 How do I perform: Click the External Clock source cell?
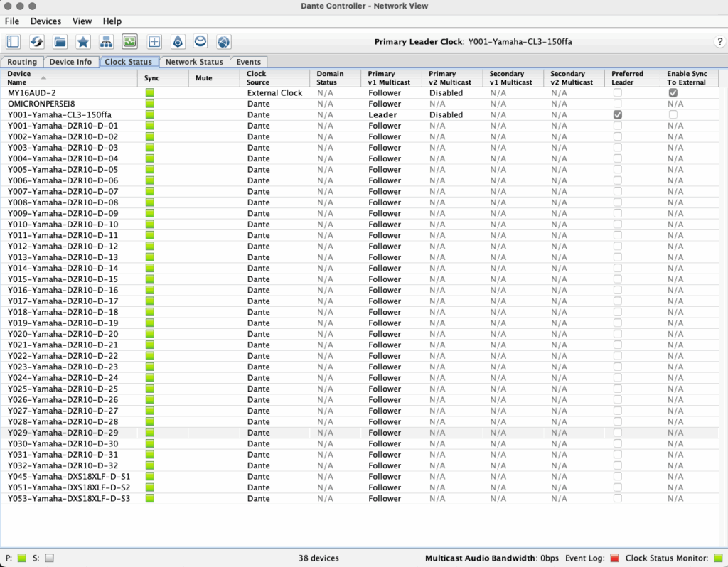point(274,93)
